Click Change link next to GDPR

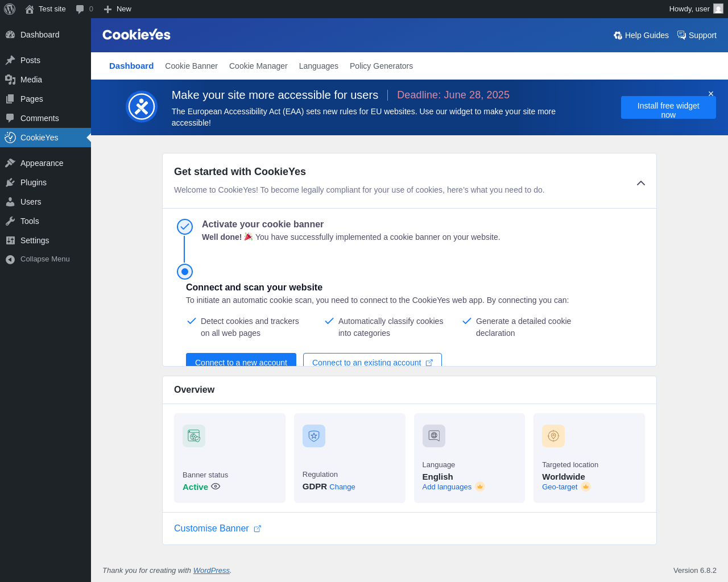point(342,487)
